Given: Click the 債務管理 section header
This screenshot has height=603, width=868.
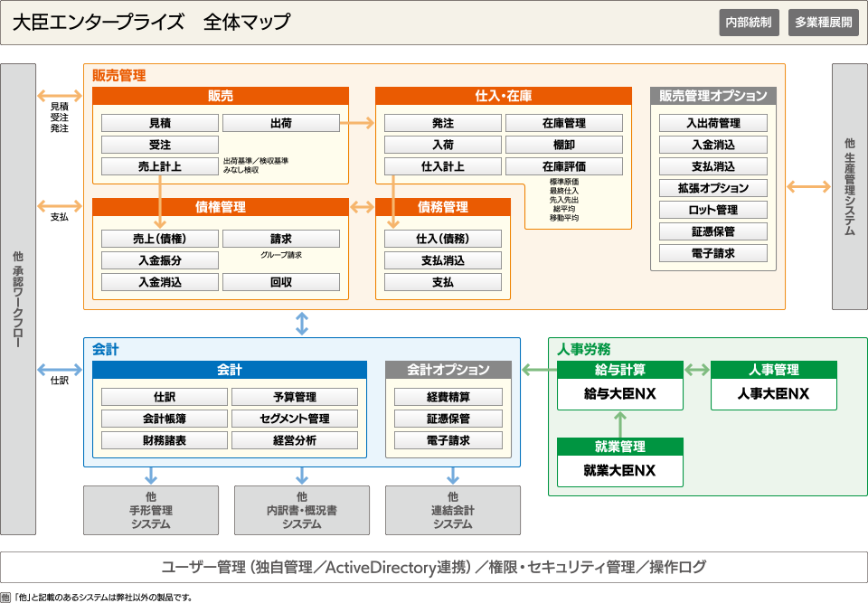Looking at the screenshot, I should 443,207.
